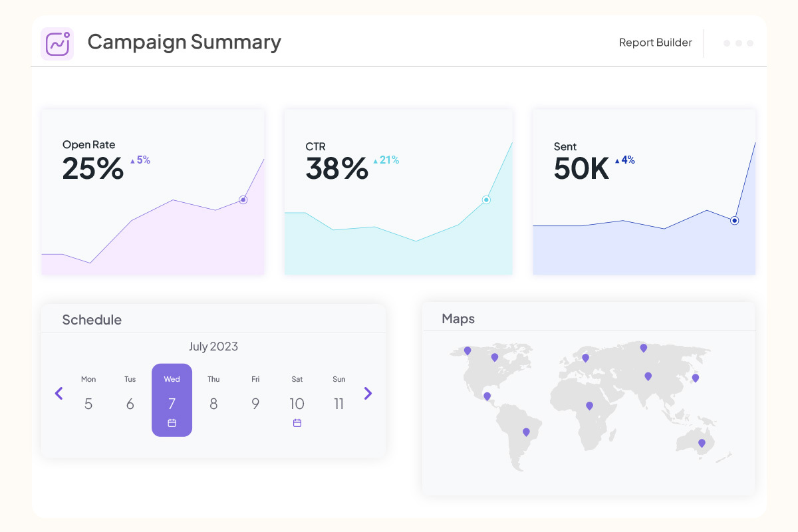This screenshot has width=798, height=532.
Task: Go to previous week in Schedule
Action: (59, 393)
